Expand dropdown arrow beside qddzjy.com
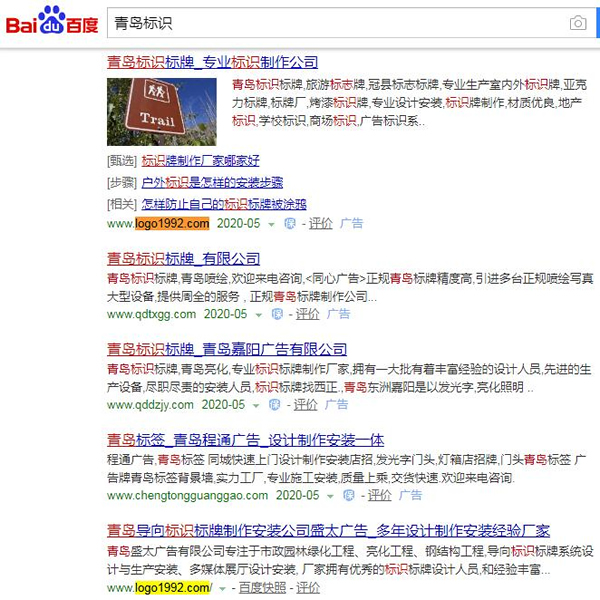The width and height of the screenshot is (600, 600). click(x=256, y=406)
